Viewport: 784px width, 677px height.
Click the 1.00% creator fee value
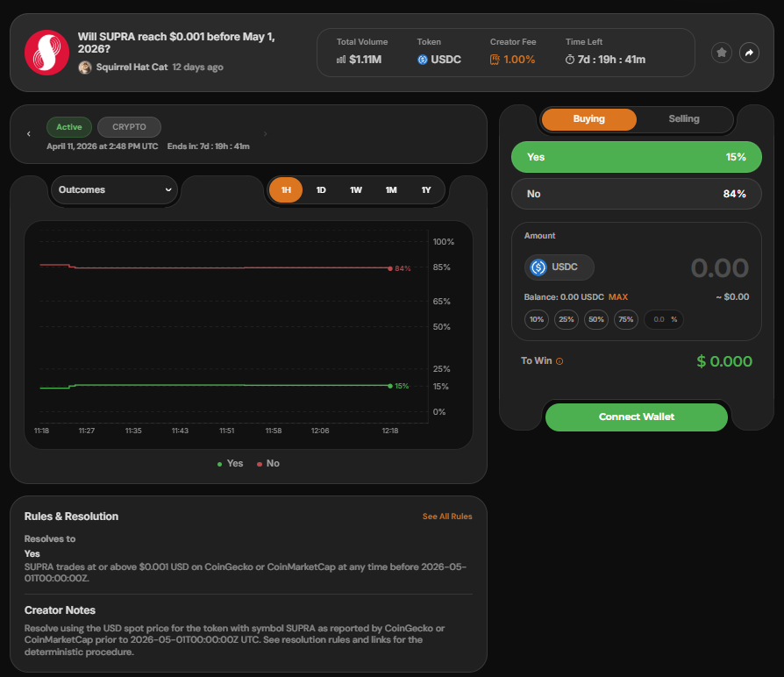tap(519, 60)
